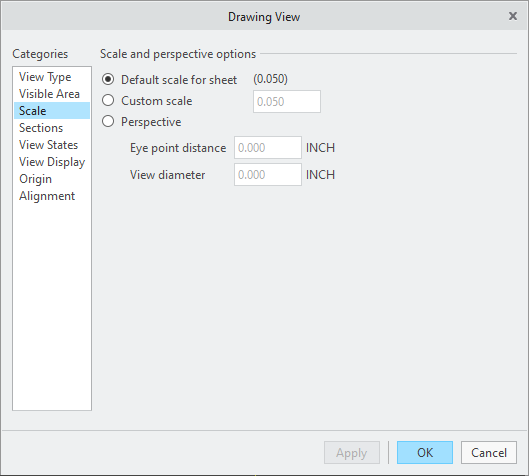Image resolution: width=529 pixels, height=476 pixels.
Task: Enable the Custom scale radio button
Action: click(x=108, y=101)
